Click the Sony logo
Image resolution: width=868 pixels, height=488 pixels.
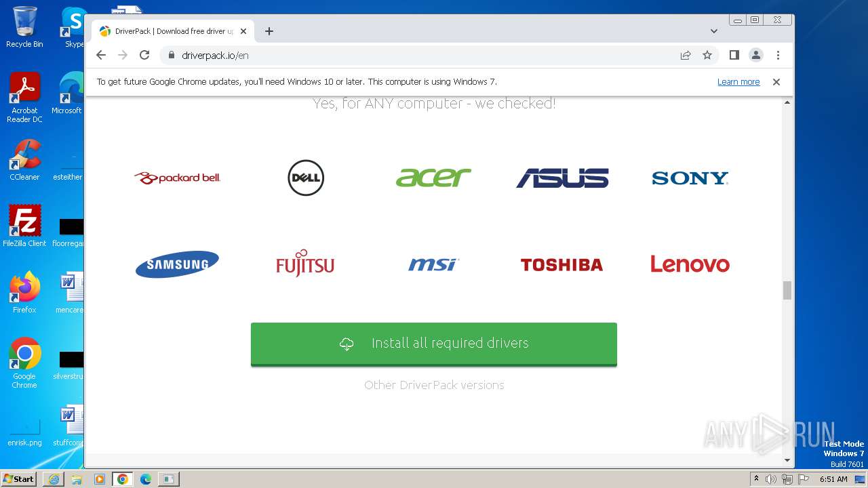tap(690, 178)
